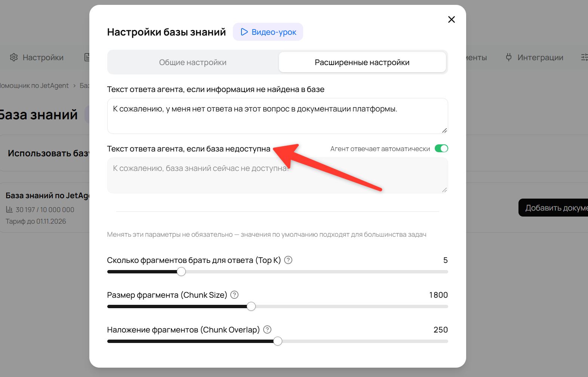This screenshot has width=588, height=377.
Task: Click Добавить документ button in background
Action: click(553, 208)
